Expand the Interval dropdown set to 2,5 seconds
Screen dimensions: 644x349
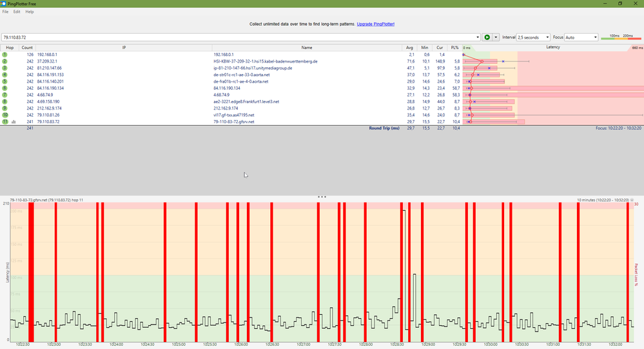[x=533, y=37]
